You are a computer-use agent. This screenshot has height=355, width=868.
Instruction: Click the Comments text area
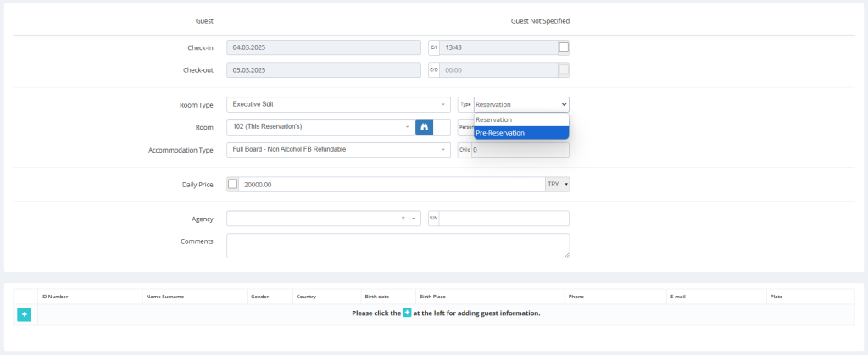pos(398,246)
